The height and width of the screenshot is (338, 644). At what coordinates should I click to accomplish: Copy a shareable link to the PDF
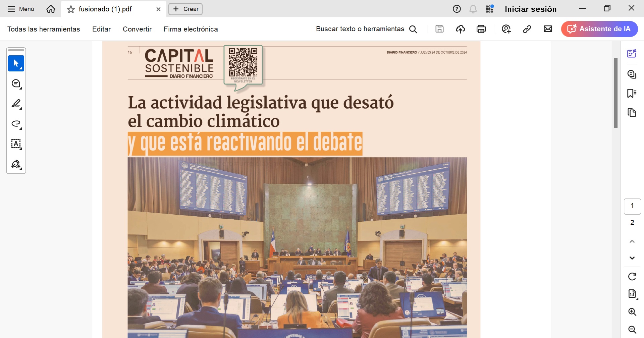coord(526,29)
